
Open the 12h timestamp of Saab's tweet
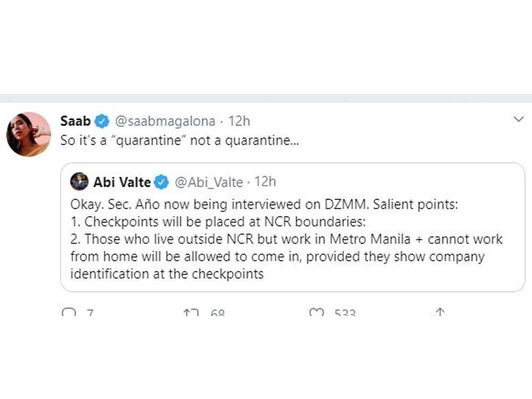[x=237, y=121]
